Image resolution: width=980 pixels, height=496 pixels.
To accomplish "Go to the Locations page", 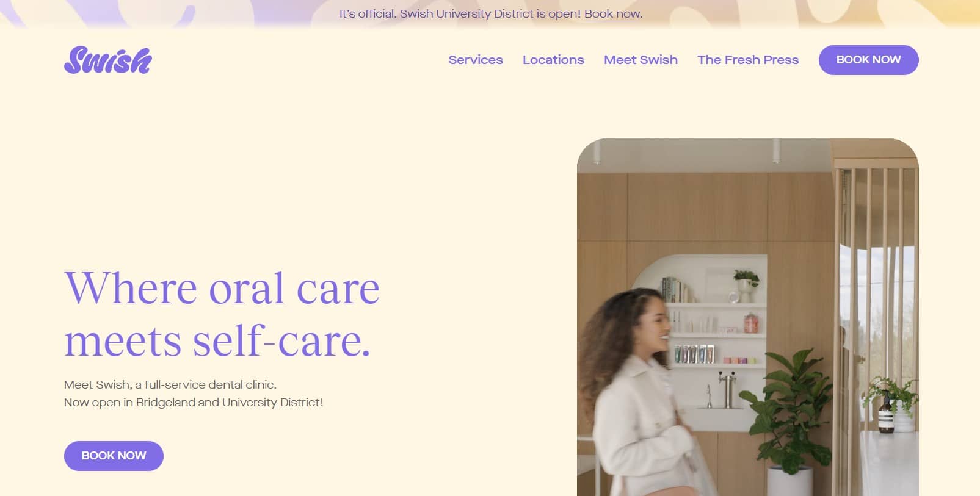I will click(x=553, y=60).
